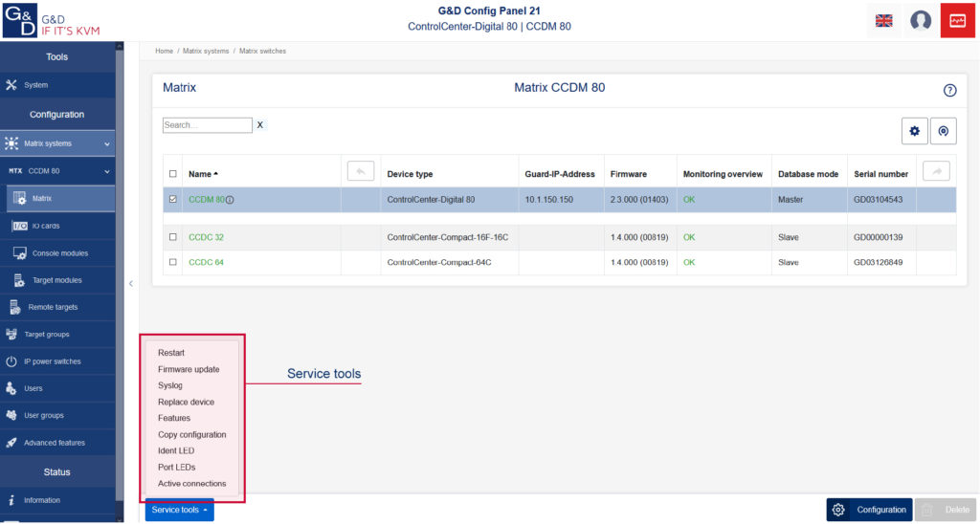Open the CCDC 32 device link
Viewport: 980px width, 524px height.
point(207,237)
